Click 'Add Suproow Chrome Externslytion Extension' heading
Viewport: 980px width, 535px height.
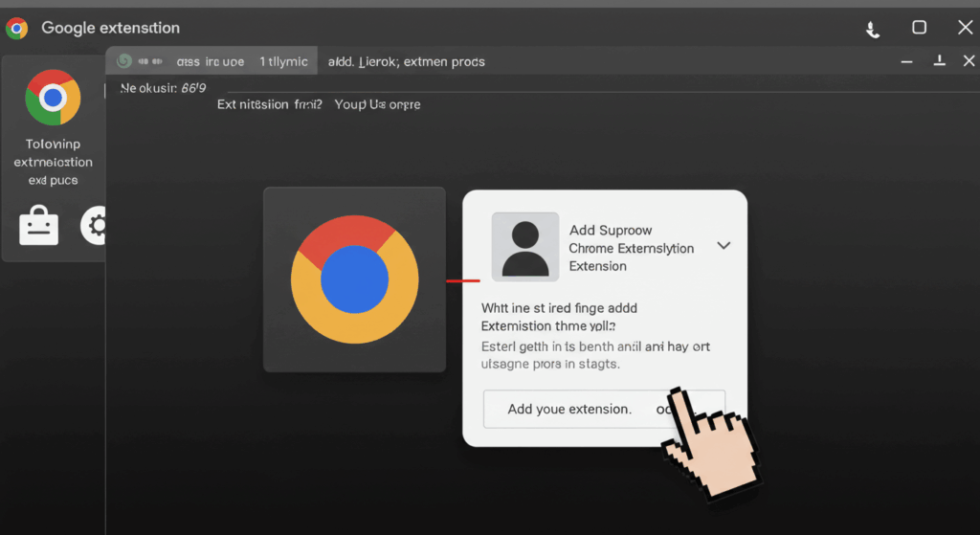click(632, 248)
